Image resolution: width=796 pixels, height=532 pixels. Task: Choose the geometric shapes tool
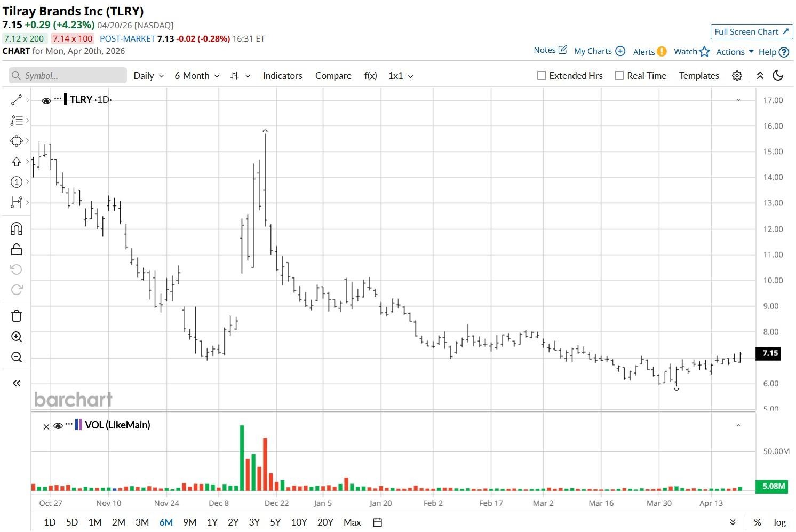[x=17, y=141]
